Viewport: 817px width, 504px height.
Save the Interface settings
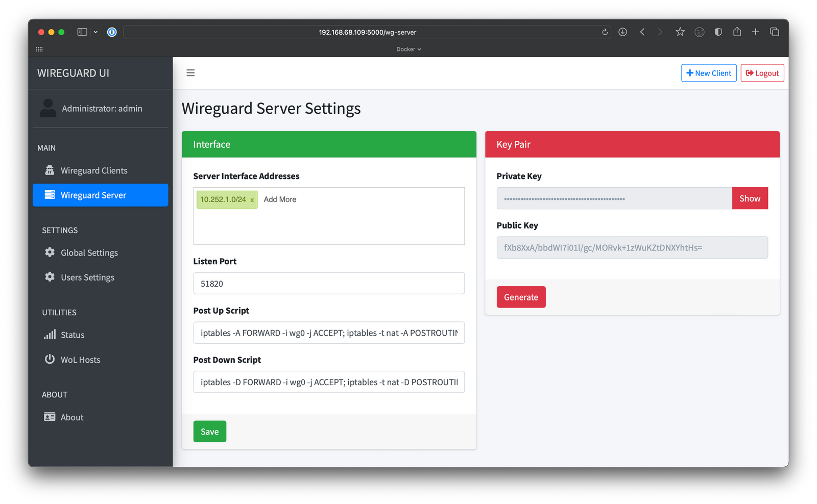pyautogui.click(x=209, y=431)
